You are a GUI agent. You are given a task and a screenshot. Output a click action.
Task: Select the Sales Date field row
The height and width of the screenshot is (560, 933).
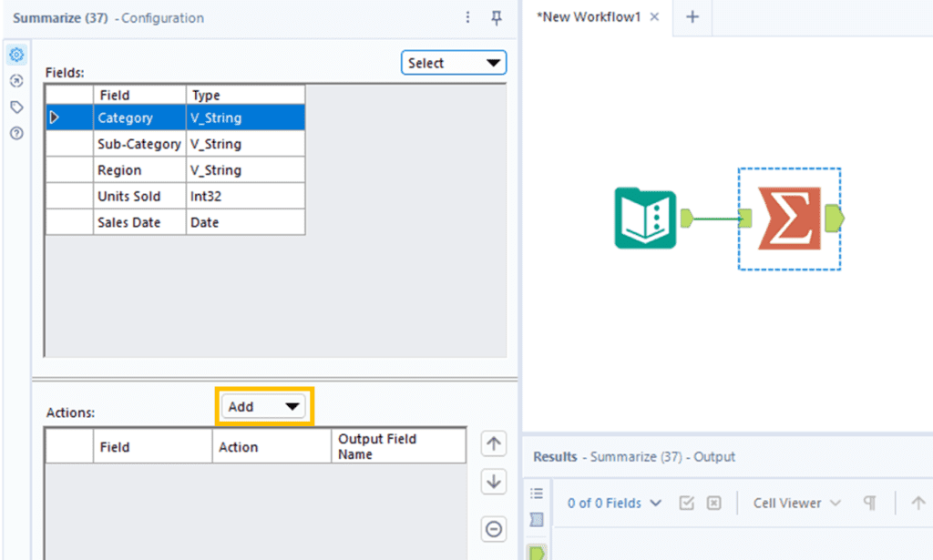click(128, 222)
